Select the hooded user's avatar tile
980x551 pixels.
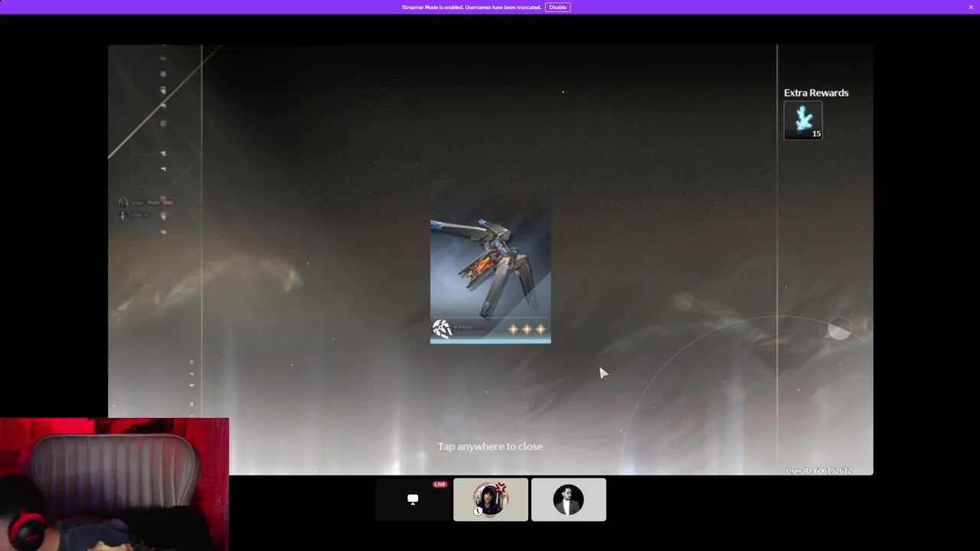[x=491, y=500]
